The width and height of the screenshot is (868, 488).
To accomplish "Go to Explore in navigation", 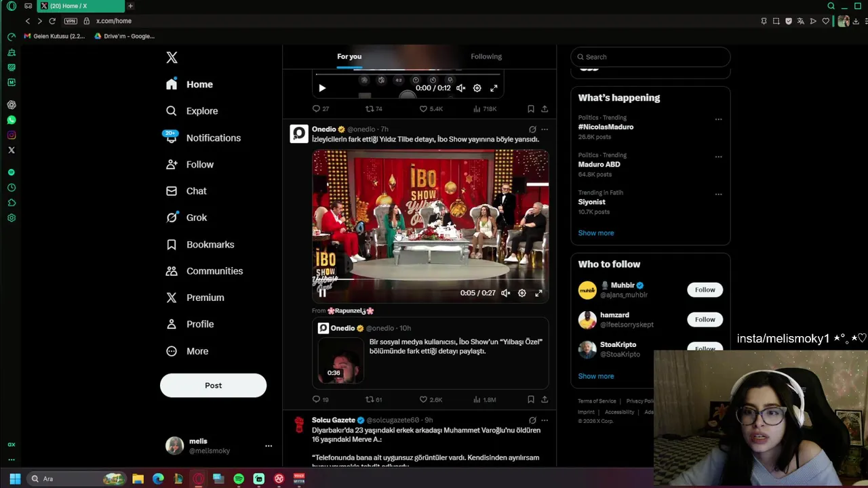I will click(193, 111).
